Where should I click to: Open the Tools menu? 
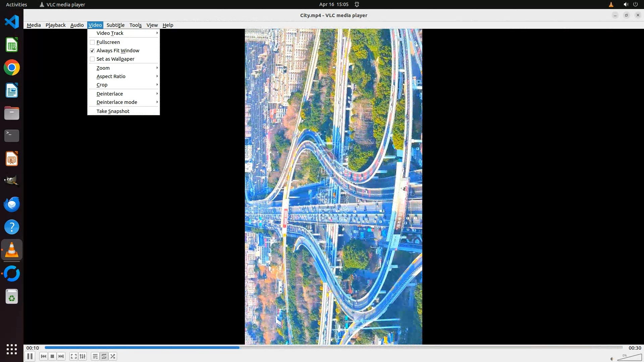tap(136, 25)
